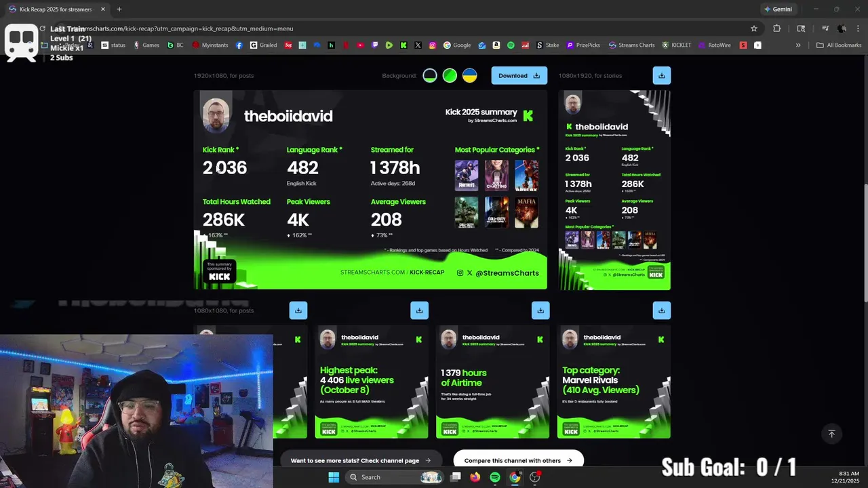Launch Firefox from the taskbar
The height and width of the screenshot is (488, 868).
(x=475, y=477)
